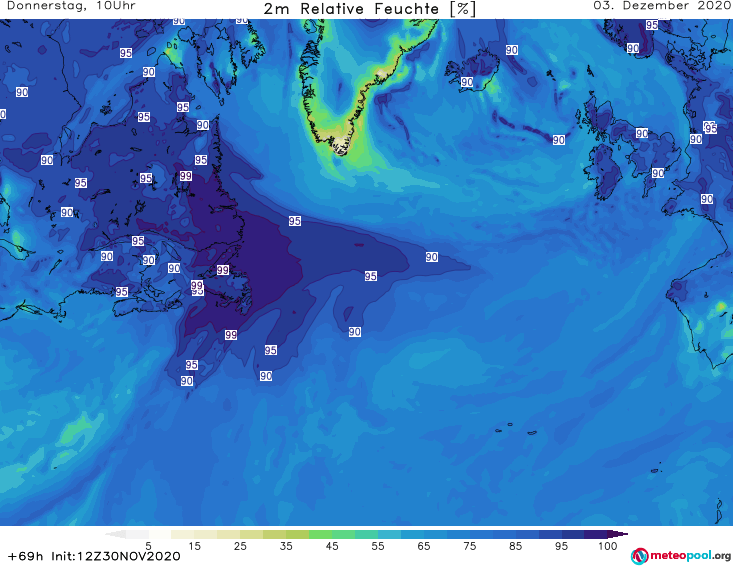The height and width of the screenshot is (566, 733).
Task: Click the legend label '75'
Action: point(469,545)
